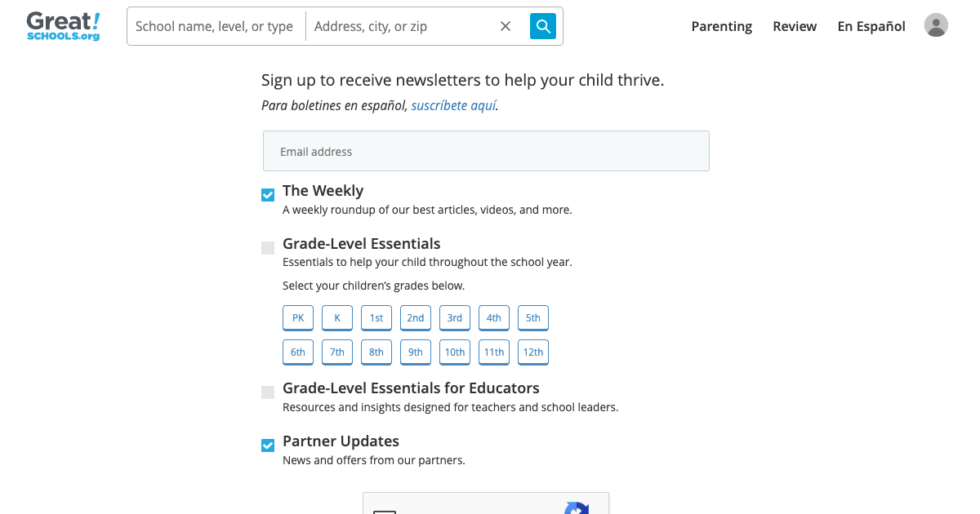Click the Email address input field

pyautogui.click(x=486, y=151)
